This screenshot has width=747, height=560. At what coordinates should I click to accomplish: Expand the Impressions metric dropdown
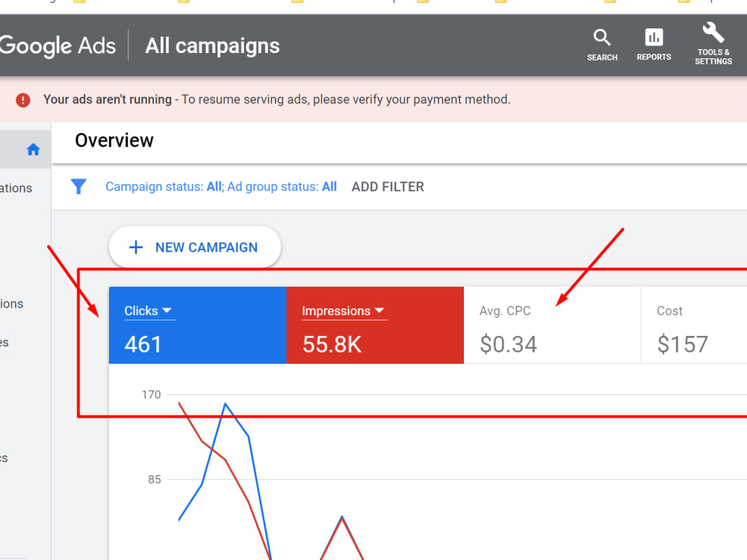pyautogui.click(x=343, y=311)
